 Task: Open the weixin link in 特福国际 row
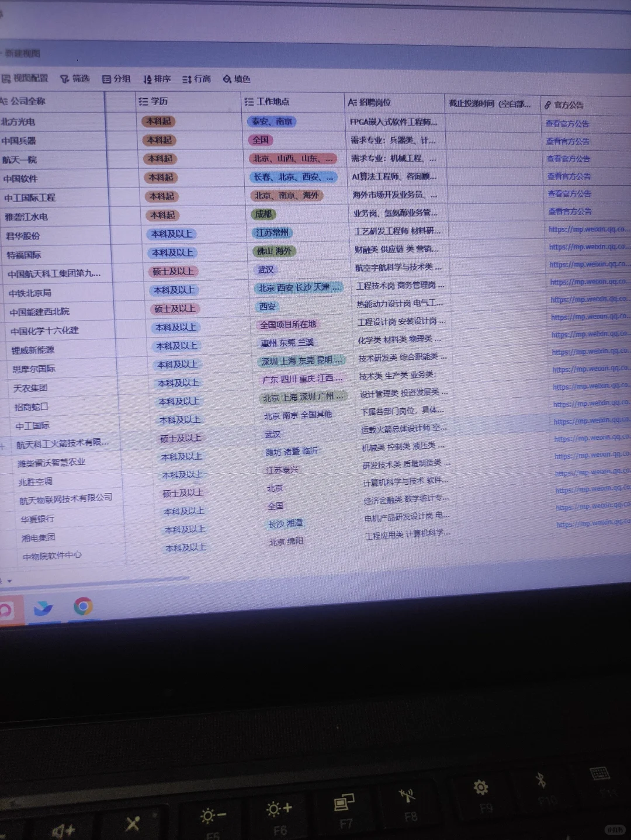coord(590,247)
